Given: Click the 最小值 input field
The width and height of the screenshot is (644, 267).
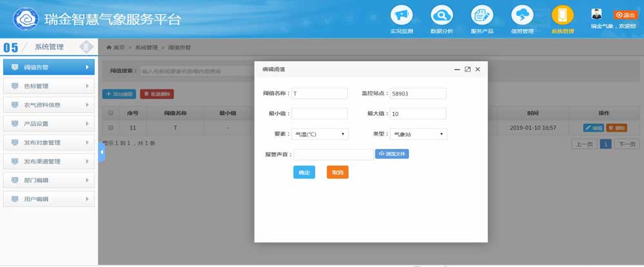Looking at the screenshot, I should point(319,114).
